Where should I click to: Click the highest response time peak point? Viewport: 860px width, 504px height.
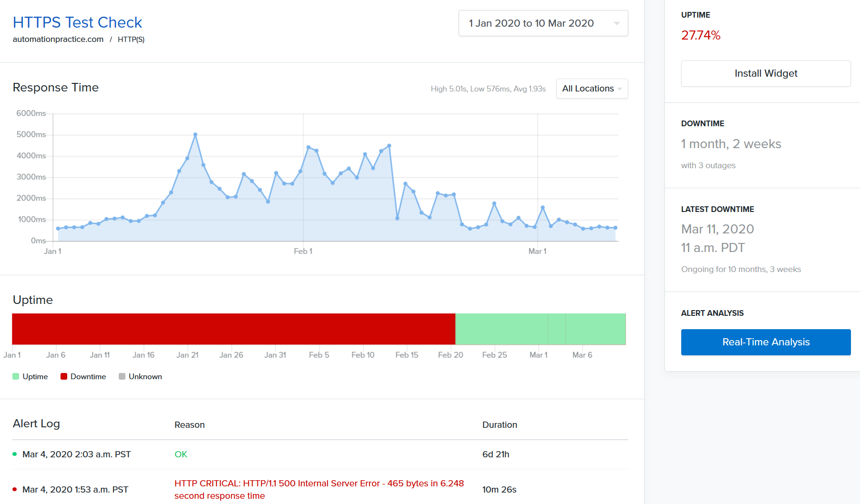[x=195, y=135]
